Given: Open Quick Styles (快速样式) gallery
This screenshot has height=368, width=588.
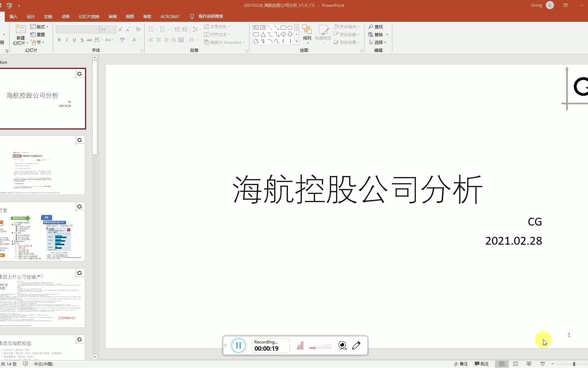Looking at the screenshot, I should pyautogui.click(x=323, y=34).
